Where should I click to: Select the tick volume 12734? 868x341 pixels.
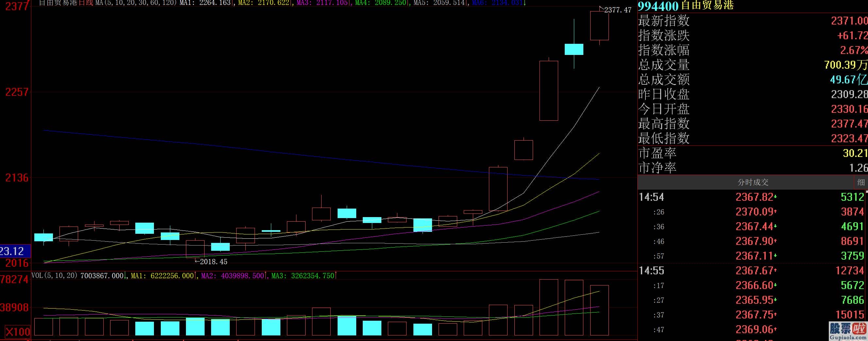850,271
